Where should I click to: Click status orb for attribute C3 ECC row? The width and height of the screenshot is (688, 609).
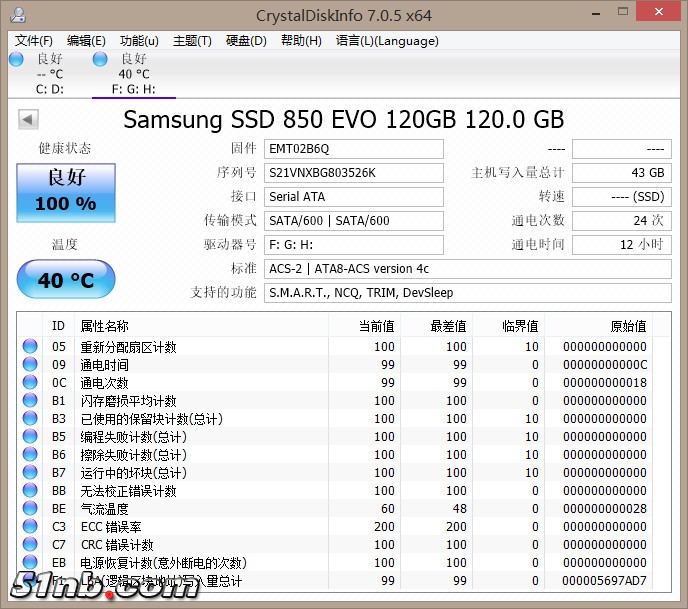point(29,527)
